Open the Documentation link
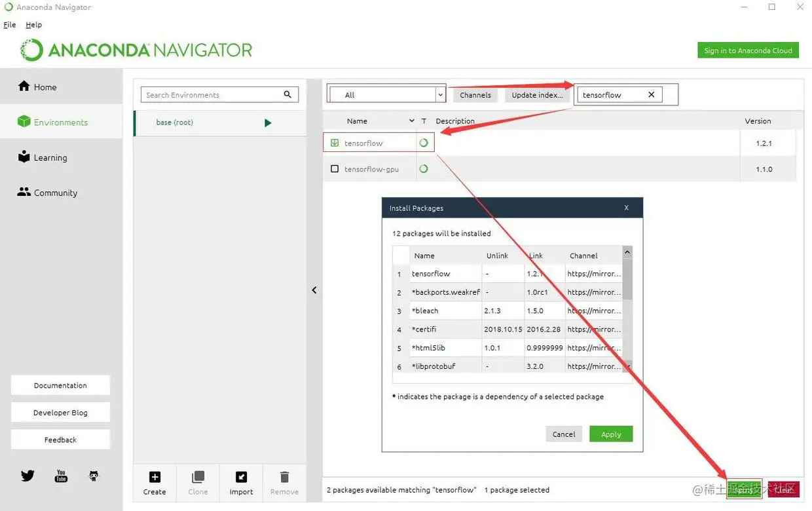This screenshot has height=511, width=812. [60, 385]
